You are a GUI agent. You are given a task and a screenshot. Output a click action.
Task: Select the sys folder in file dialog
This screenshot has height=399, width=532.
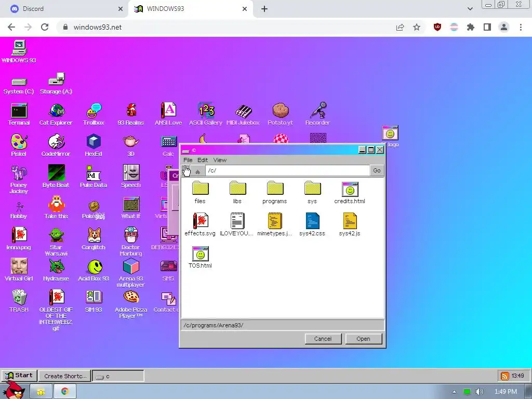pyautogui.click(x=312, y=192)
